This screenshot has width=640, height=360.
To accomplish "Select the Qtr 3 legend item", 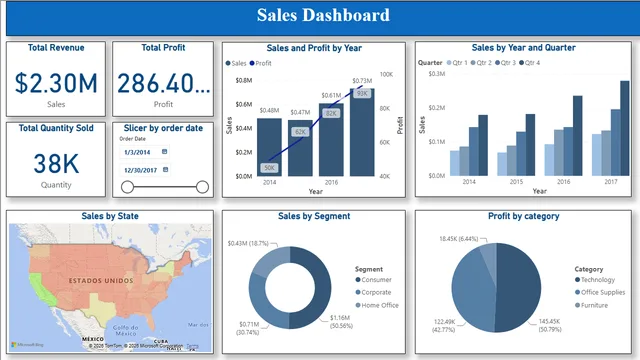I will [x=505, y=62].
